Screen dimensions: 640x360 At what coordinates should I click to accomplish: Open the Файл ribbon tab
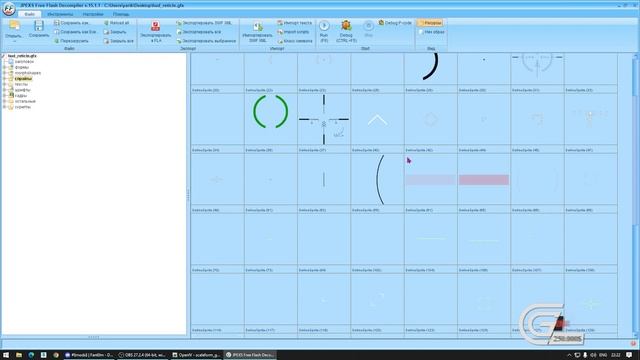point(29,14)
